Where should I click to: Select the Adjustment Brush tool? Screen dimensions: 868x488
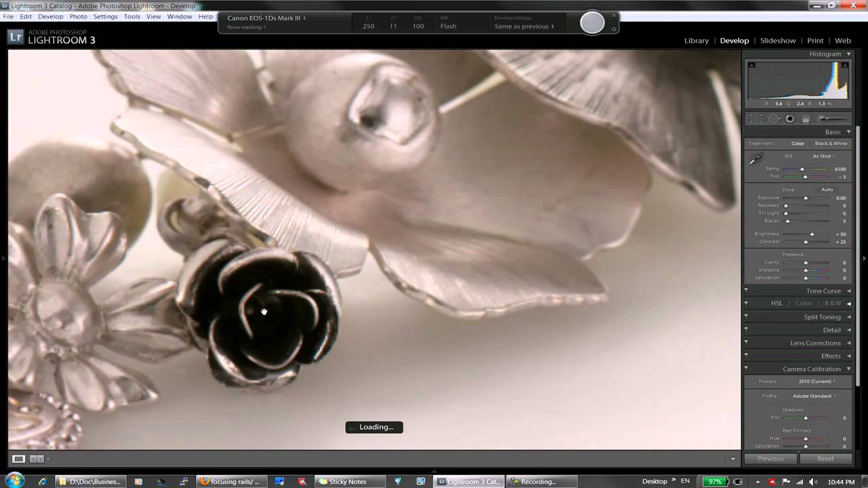[831, 119]
